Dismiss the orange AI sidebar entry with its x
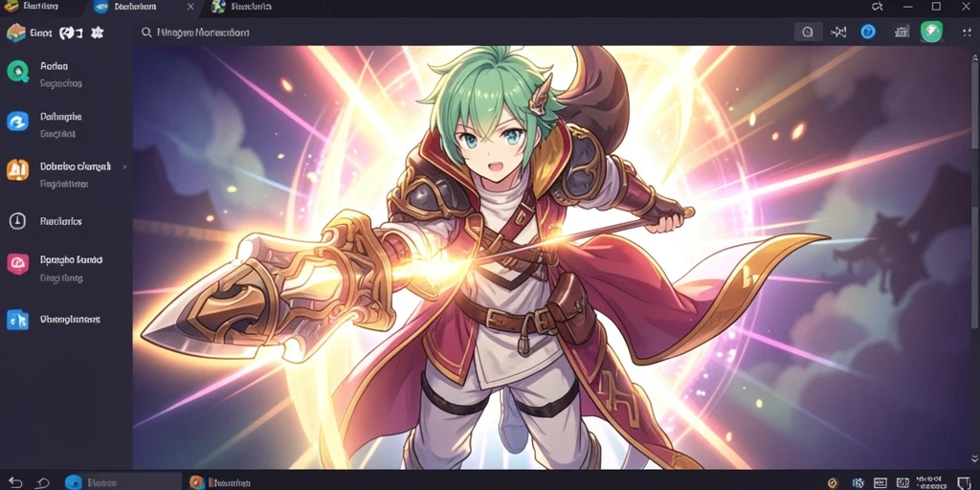Image resolution: width=980 pixels, height=490 pixels. tap(124, 167)
